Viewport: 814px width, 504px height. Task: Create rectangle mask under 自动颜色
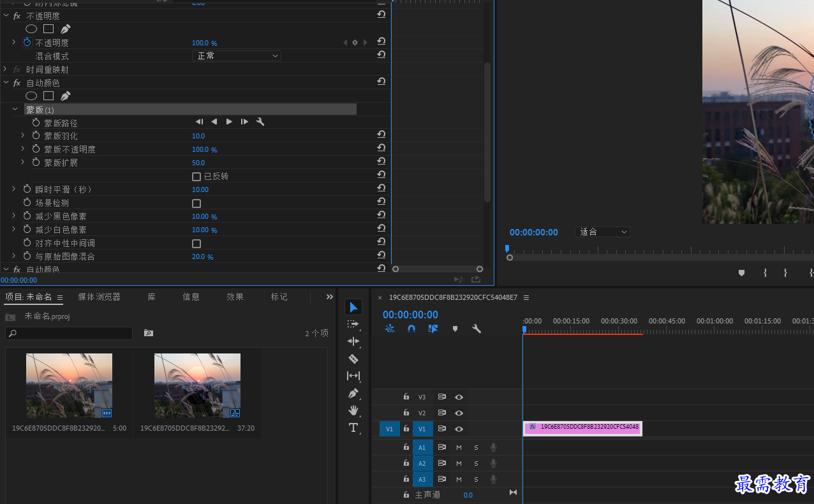point(48,96)
